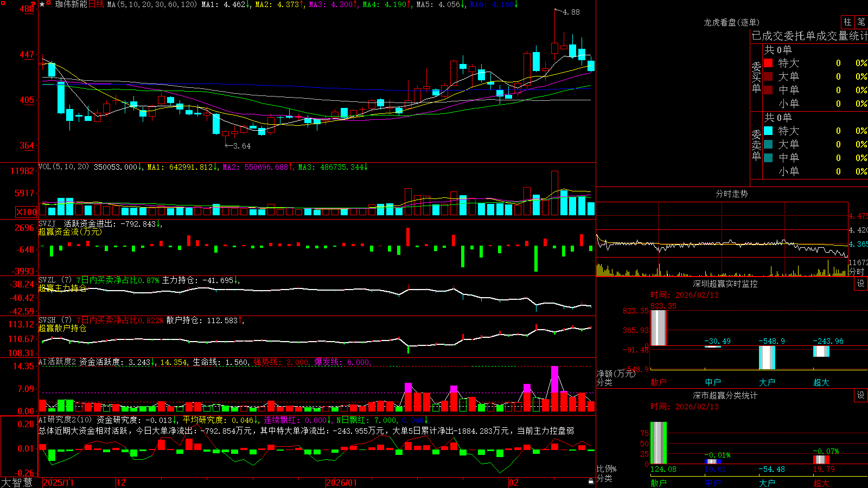Switch to 笔 (tick) display mode

click(861, 22)
